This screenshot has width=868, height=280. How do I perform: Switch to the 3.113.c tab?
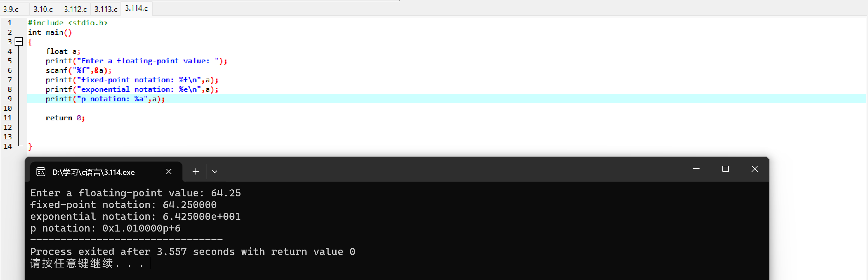(x=106, y=9)
